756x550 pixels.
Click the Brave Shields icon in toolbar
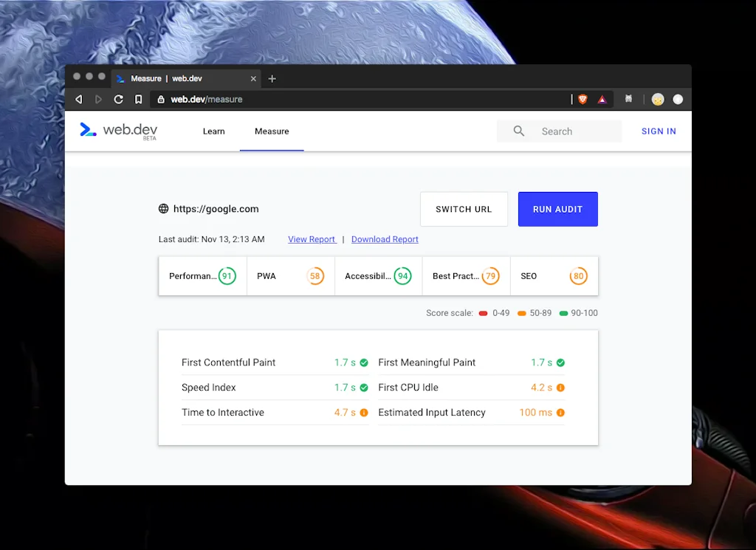(x=583, y=99)
